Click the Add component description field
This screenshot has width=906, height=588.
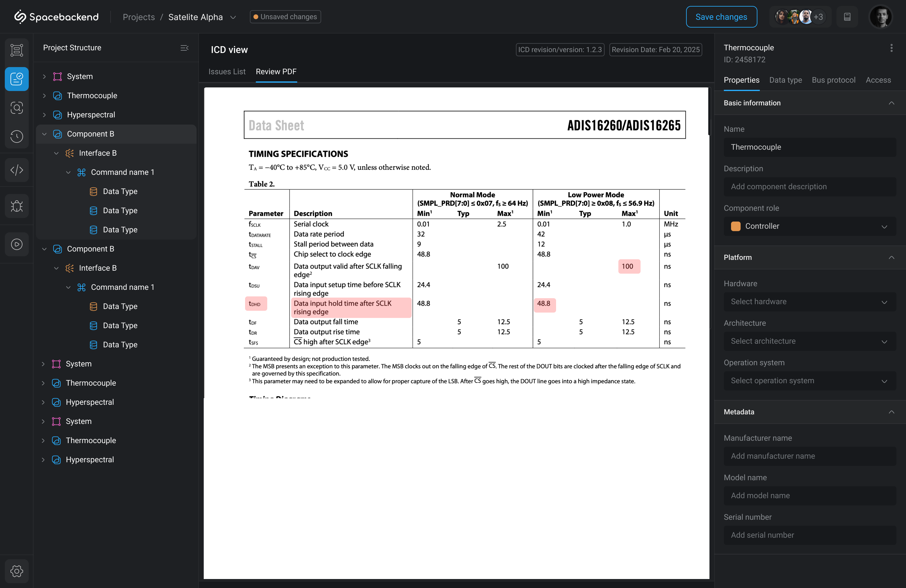[x=810, y=187]
